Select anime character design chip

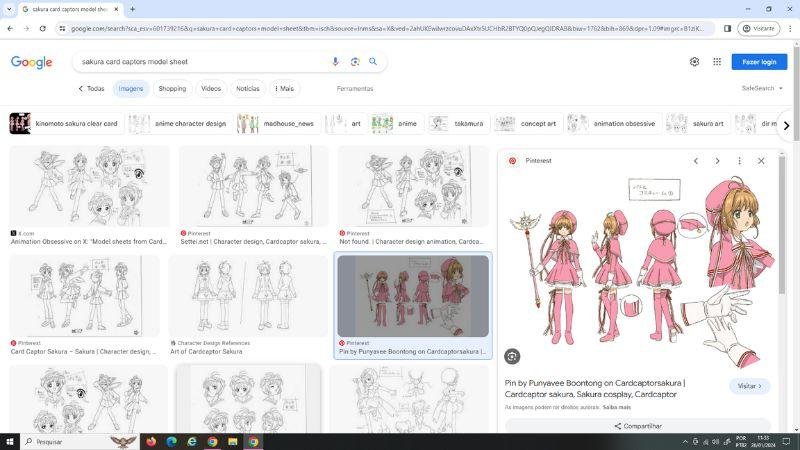(x=178, y=123)
